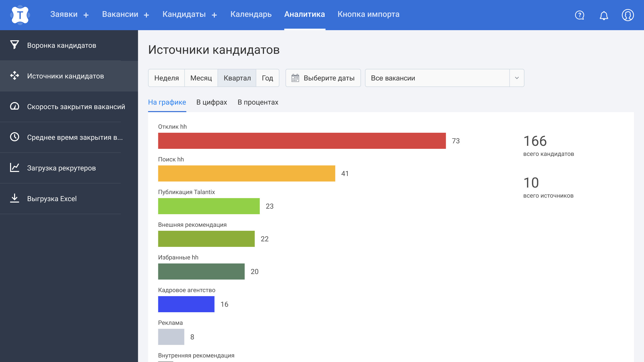644x362 pixels.
Task: Click the download icon for Выгрузка Excel
Action: coord(15,198)
